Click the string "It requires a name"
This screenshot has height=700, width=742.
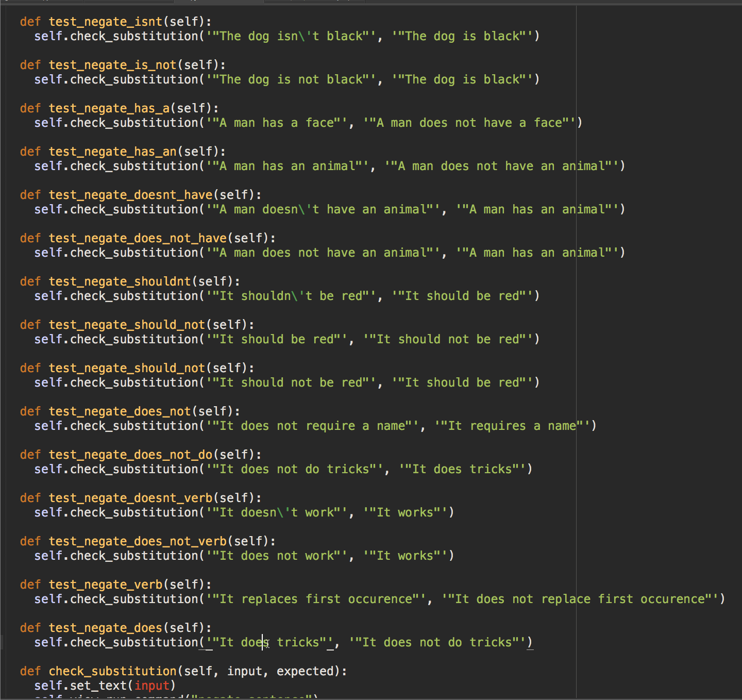512,426
